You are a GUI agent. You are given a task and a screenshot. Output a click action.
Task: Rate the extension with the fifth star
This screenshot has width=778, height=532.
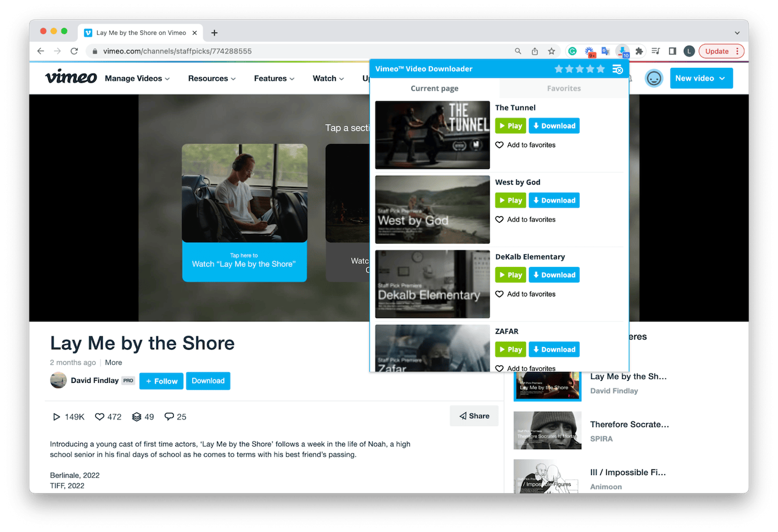tap(600, 68)
